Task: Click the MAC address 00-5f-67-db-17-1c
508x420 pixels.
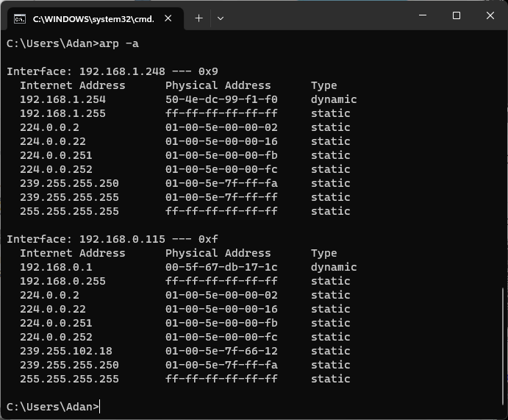Action: pos(221,267)
